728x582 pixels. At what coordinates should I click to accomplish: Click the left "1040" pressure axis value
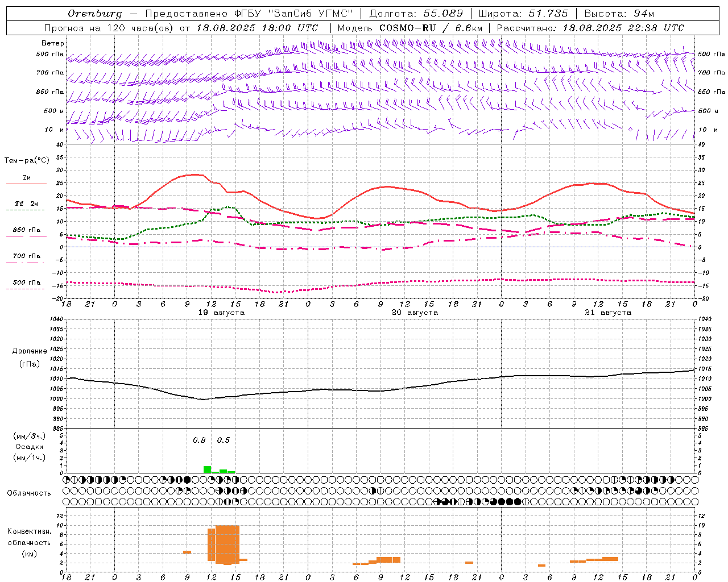point(57,319)
